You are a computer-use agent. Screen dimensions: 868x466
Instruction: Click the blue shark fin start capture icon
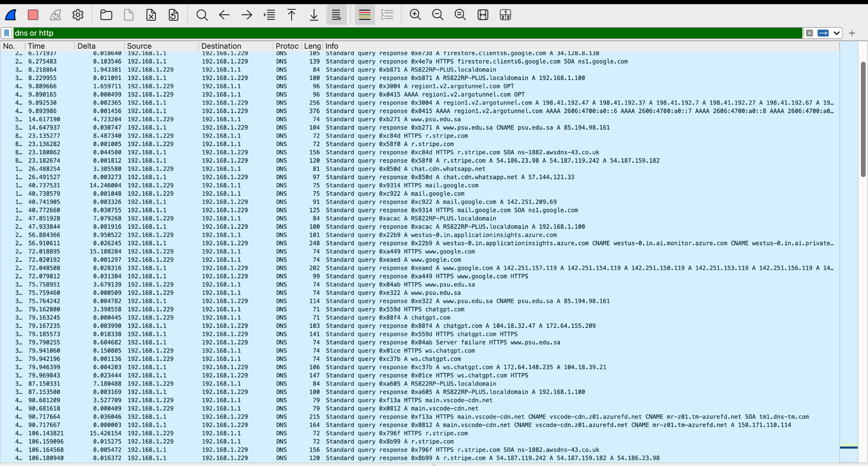coord(11,15)
